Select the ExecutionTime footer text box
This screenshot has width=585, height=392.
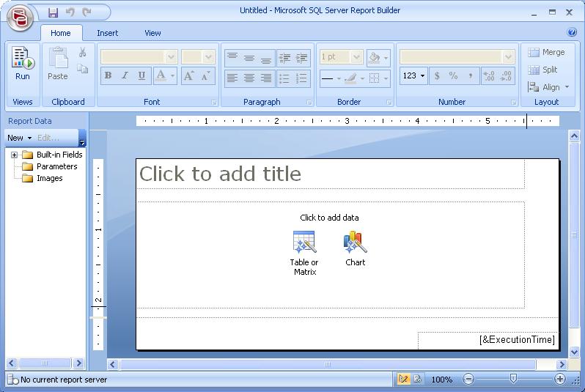488,340
